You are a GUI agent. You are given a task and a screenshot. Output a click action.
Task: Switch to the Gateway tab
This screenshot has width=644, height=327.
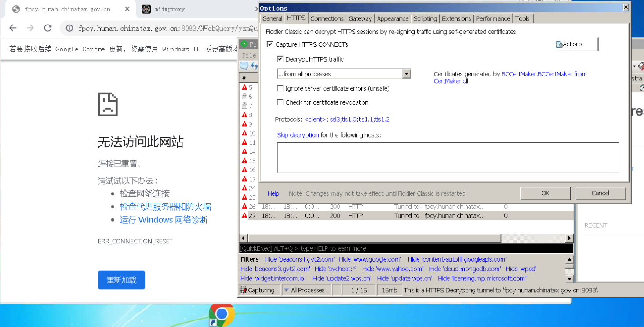(x=360, y=18)
